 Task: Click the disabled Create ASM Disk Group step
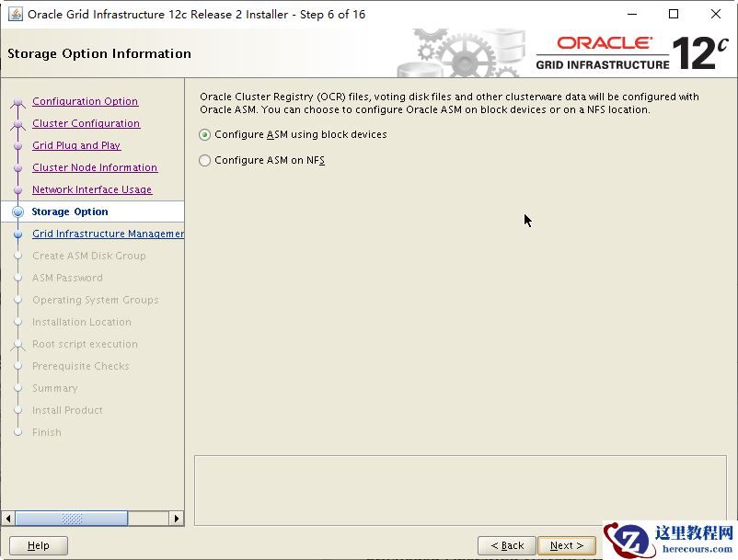pos(89,256)
